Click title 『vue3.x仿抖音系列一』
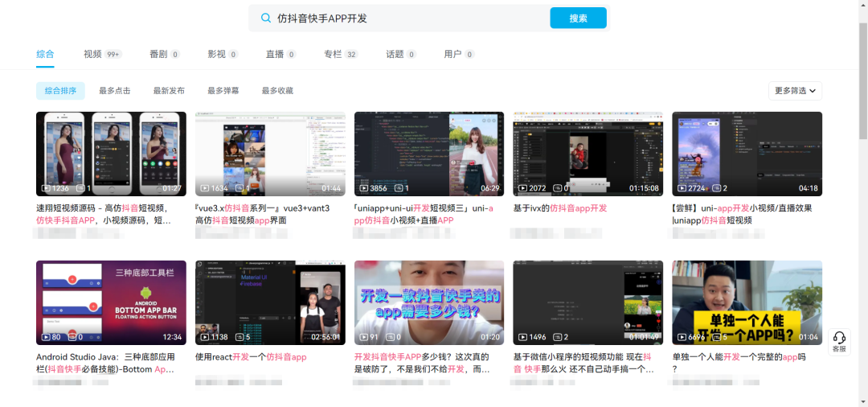Viewport: 868px width, 407px height. coord(262,214)
